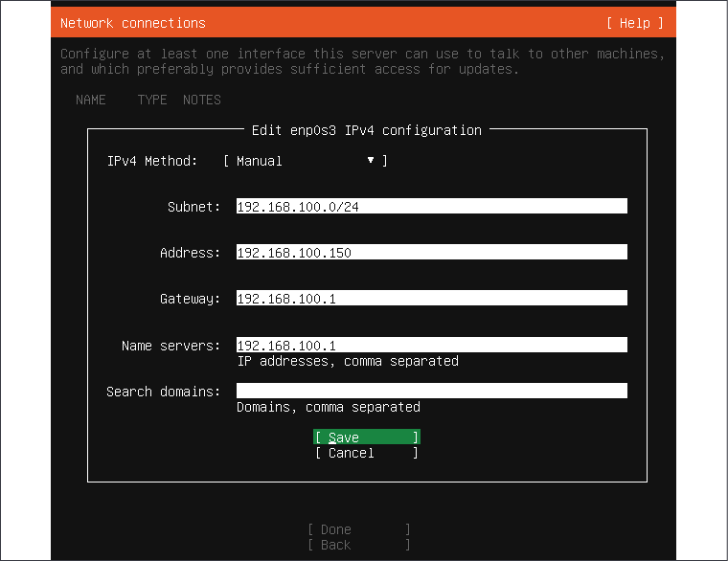Click the Subnet input field
The image size is (728, 561).
(431, 206)
